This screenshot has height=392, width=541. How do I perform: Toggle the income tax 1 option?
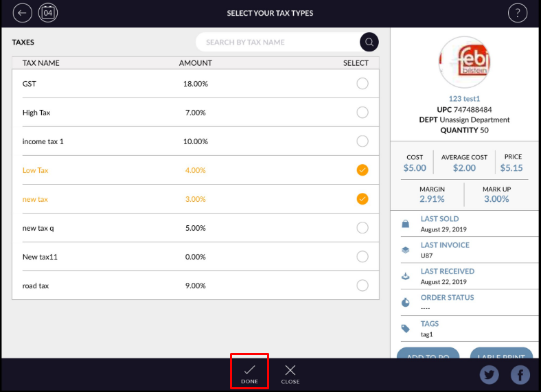coord(362,141)
